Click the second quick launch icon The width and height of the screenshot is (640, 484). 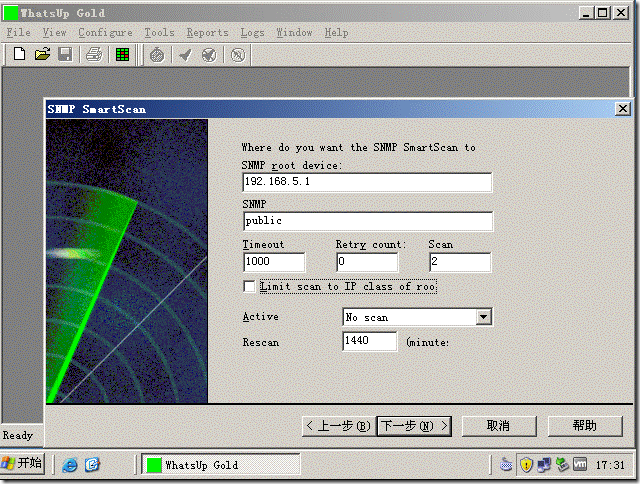point(92,465)
